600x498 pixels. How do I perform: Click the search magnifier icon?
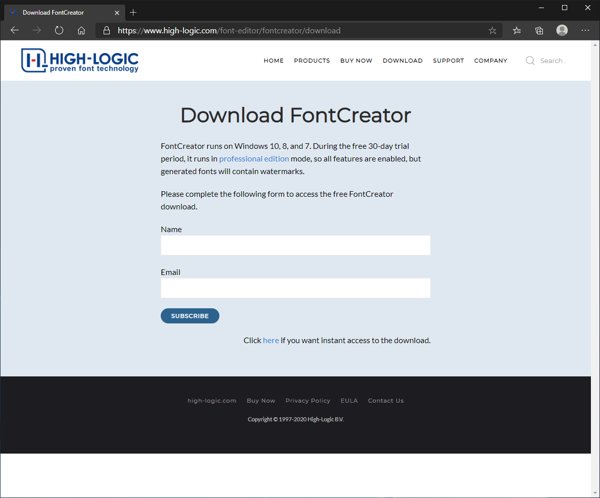pyautogui.click(x=530, y=60)
